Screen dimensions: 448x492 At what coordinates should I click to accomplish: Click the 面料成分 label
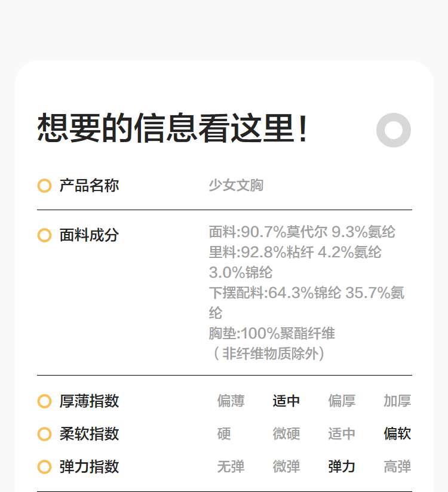point(89,235)
